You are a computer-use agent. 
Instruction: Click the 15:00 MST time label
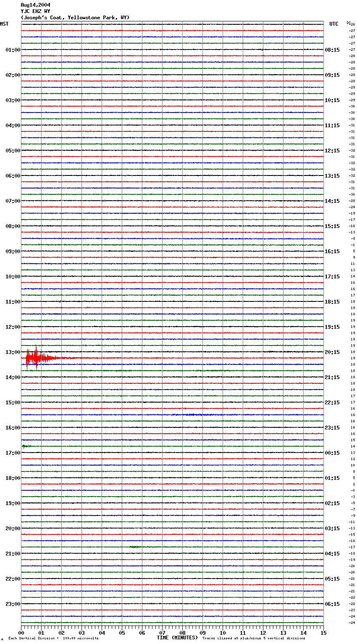pyautogui.click(x=13, y=403)
